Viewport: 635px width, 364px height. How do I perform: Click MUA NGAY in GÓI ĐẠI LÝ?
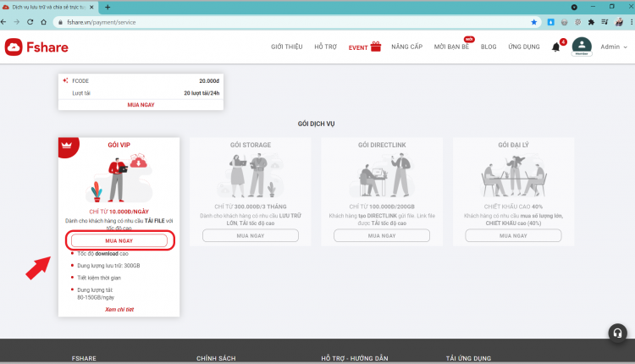point(513,235)
